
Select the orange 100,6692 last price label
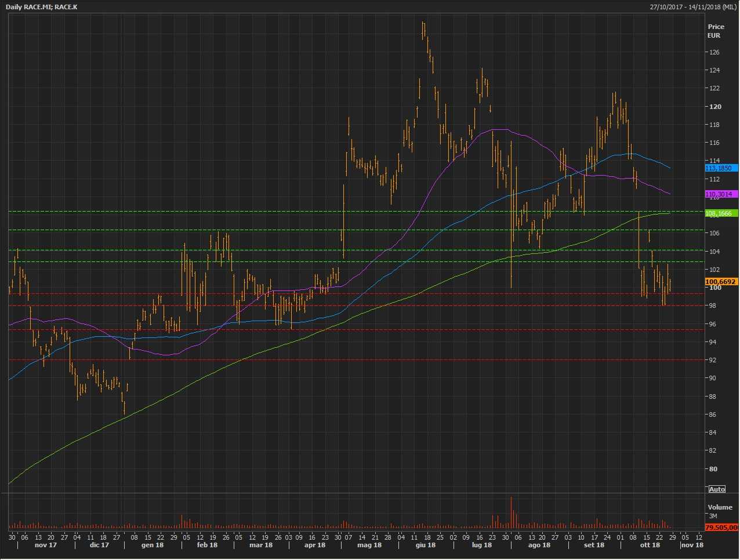click(x=721, y=282)
